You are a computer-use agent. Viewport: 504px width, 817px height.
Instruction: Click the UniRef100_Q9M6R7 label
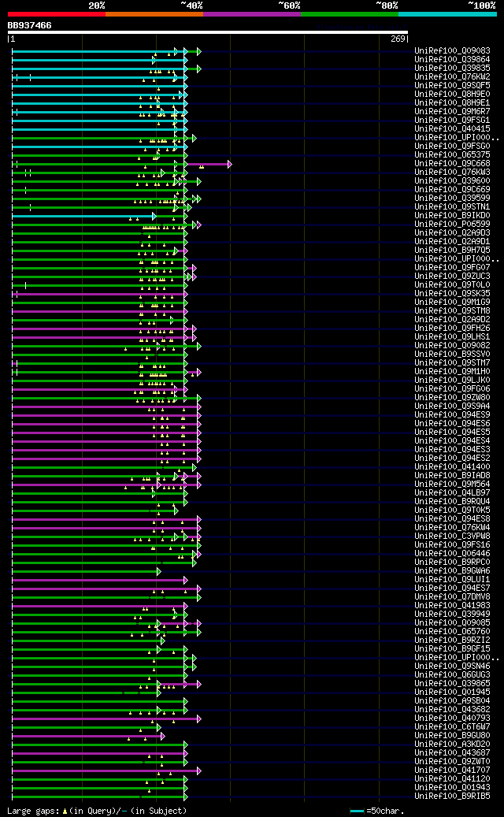pyautogui.click(x=452, y=112)
